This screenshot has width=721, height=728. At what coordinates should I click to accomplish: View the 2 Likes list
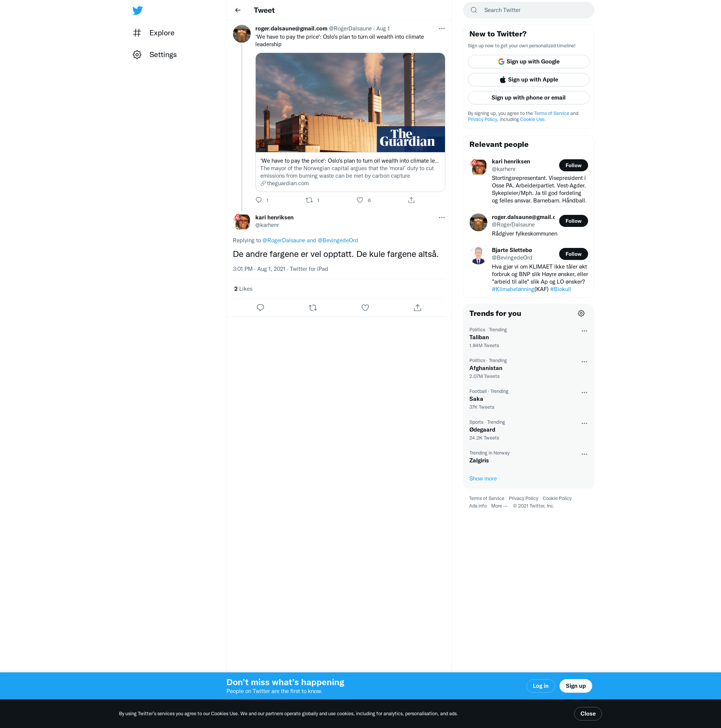click(243, 289)
